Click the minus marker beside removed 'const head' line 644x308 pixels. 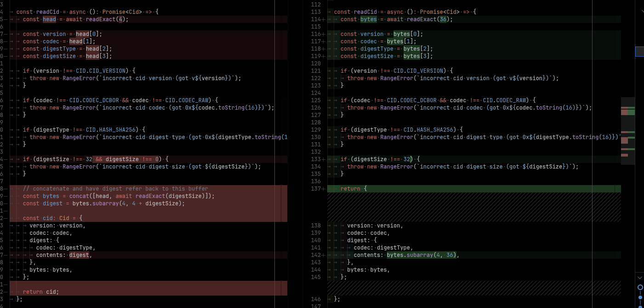pos(6,19)
